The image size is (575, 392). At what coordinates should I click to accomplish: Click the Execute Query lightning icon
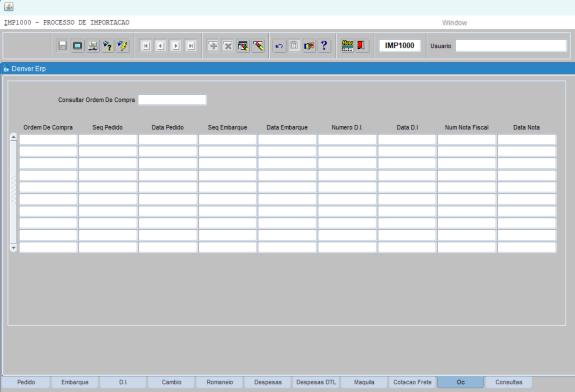coord(123,46)
